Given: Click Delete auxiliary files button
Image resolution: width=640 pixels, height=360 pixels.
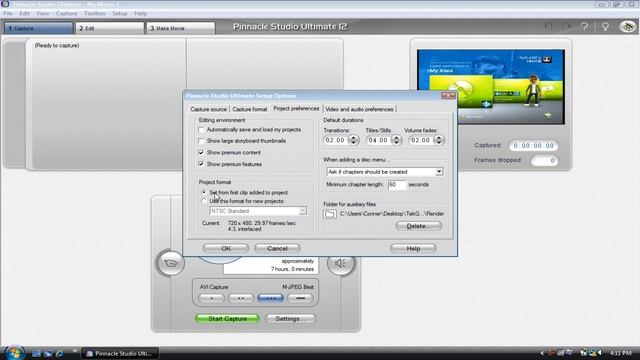Looking at the screenshot, I should click(418, 226).
